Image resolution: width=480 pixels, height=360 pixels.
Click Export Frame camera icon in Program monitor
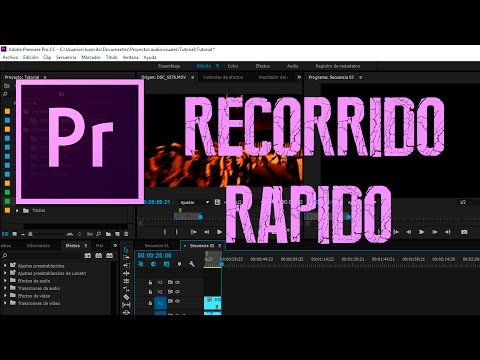coord(464,232)
